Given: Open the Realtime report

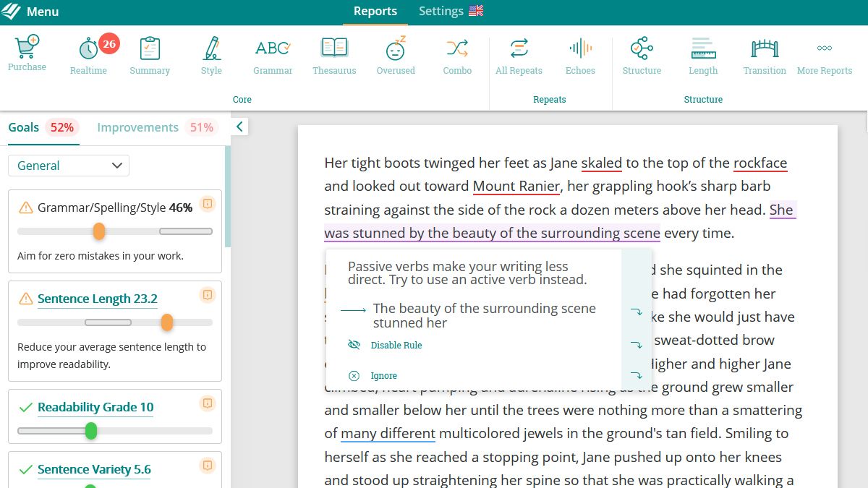Looking at the screenshot, I should pyautogui.click(x=88, y=52).
